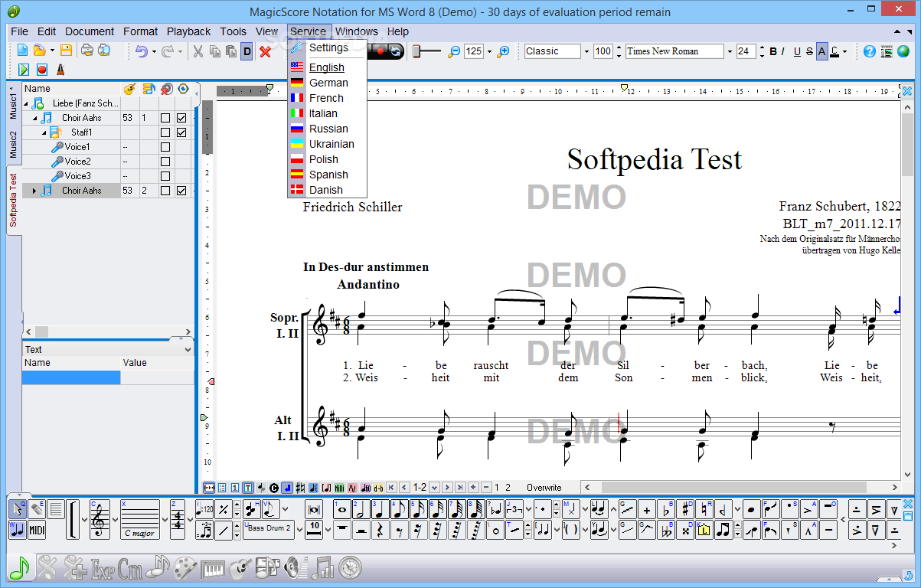921x588 pixels.
Task: Click the Strikethrough S button
Action: coord(809,51)
